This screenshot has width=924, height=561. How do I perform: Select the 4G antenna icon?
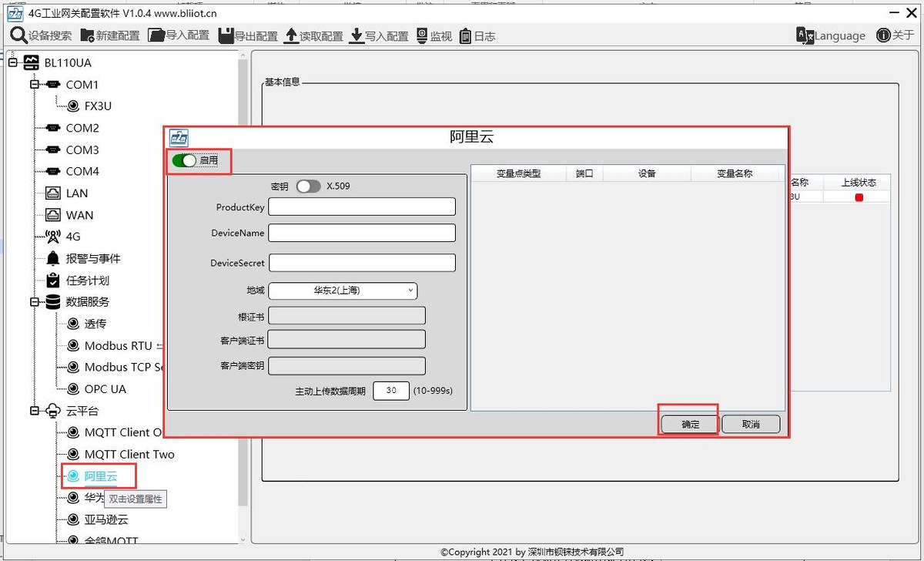(x=53, y=237)
